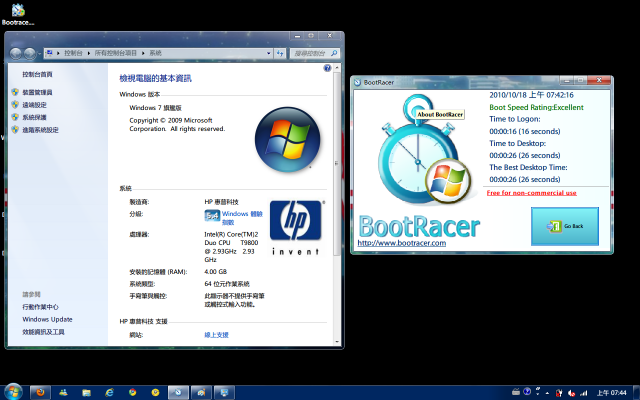Select 所有控制台項目 breadcrumb segment
This screenshot has width=640, height=400.
click(116, 53)
